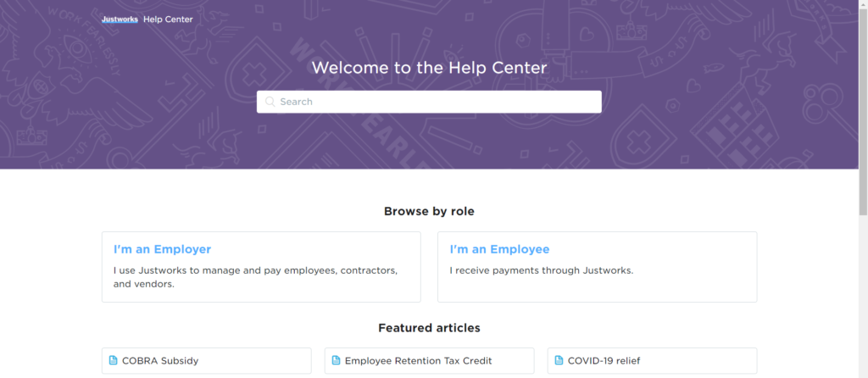The image size is (868, 378).
Task: Open the I'm an Employee link
Action: (499, 249)
